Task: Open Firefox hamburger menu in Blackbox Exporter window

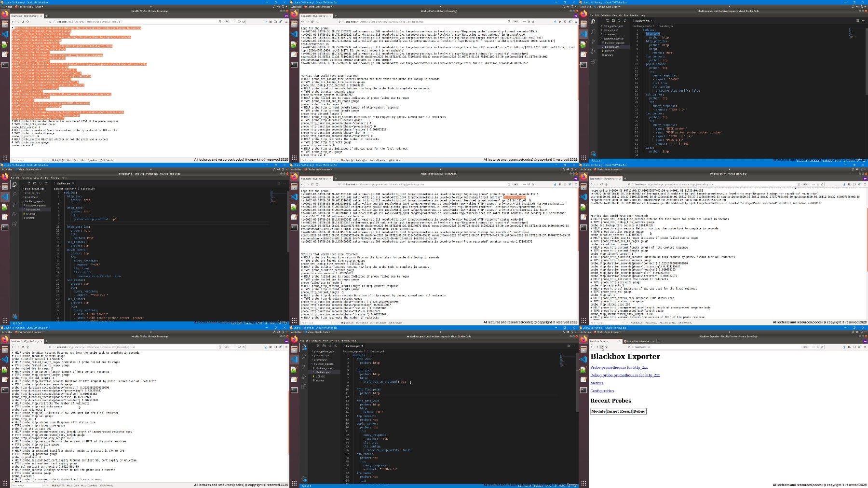Action: 865,347
